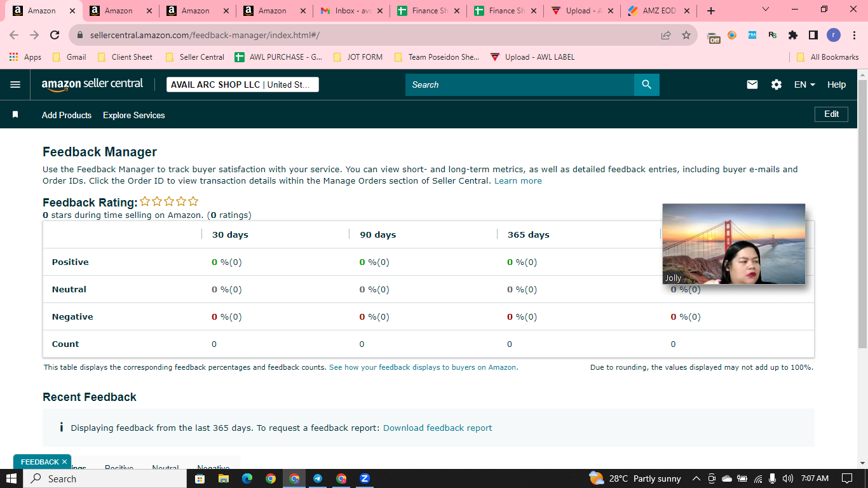Open the Gmail bookmark
868x488 pixels.
(x=69, y=57)
